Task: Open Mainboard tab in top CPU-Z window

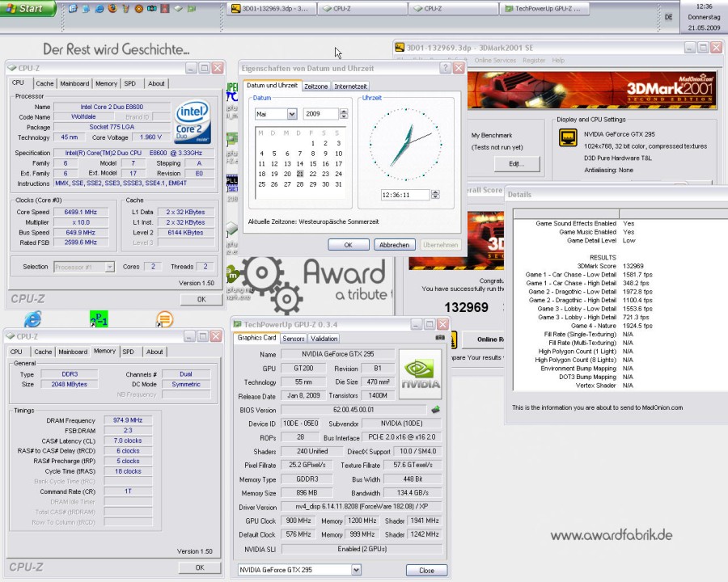Action: 74,83
